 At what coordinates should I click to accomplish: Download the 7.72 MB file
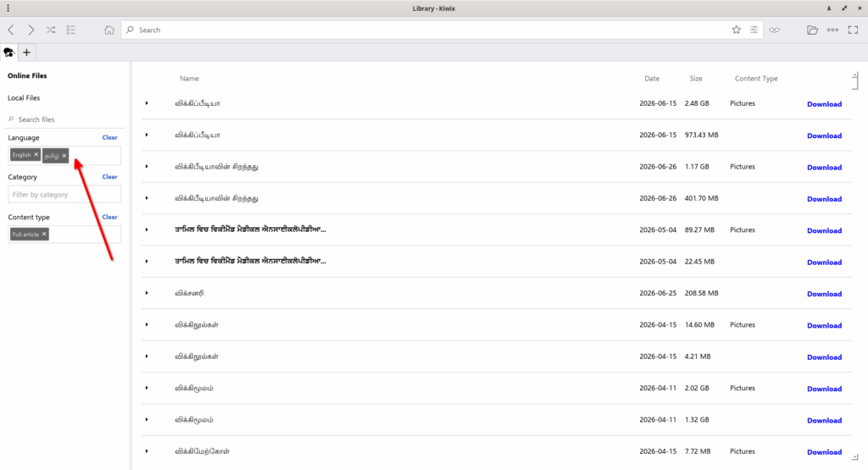click(x=824, y=451)
